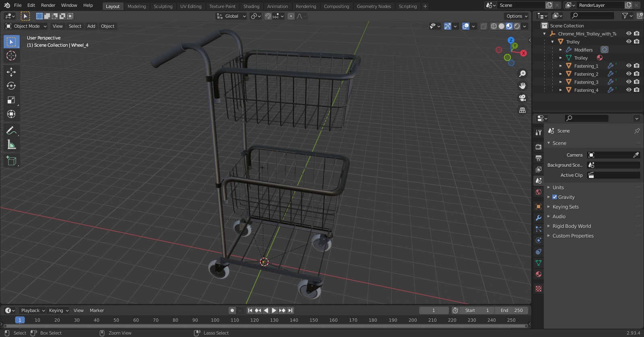Open the viewport Options dropdown
The height and width of the screenshot is (337, 644).
pyautogui.click(x=517, y=16)
